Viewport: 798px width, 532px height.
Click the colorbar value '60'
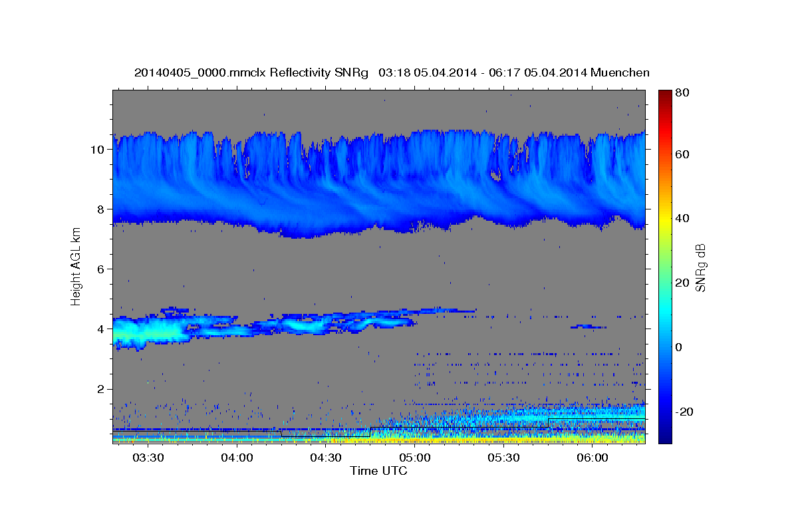pos(682,154)
